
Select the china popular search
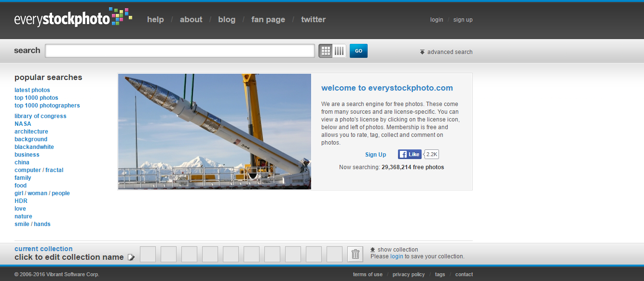coord(22,162)
